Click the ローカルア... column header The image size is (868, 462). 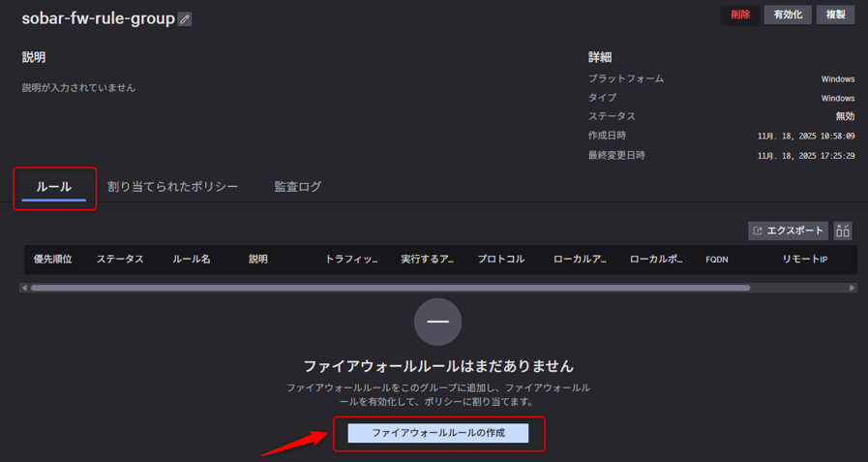(581, 260)
